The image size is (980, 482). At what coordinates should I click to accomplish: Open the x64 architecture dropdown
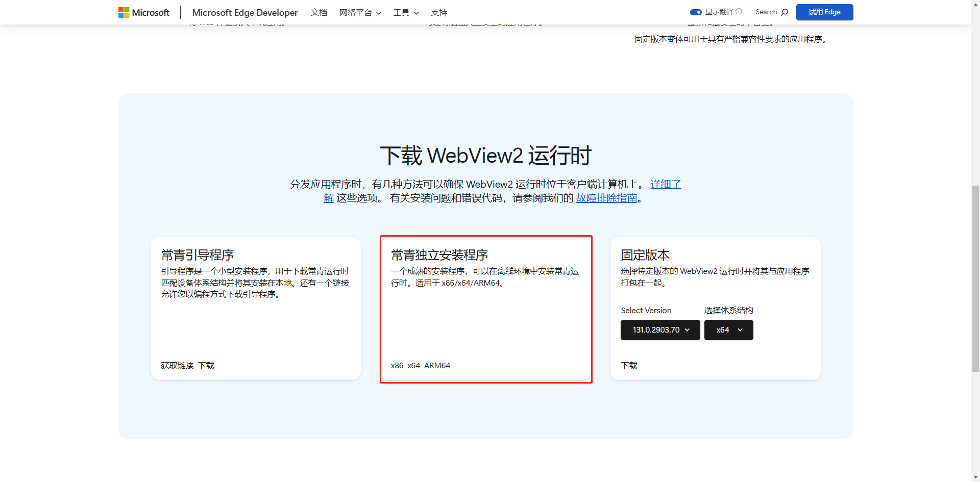click(729, 330)
